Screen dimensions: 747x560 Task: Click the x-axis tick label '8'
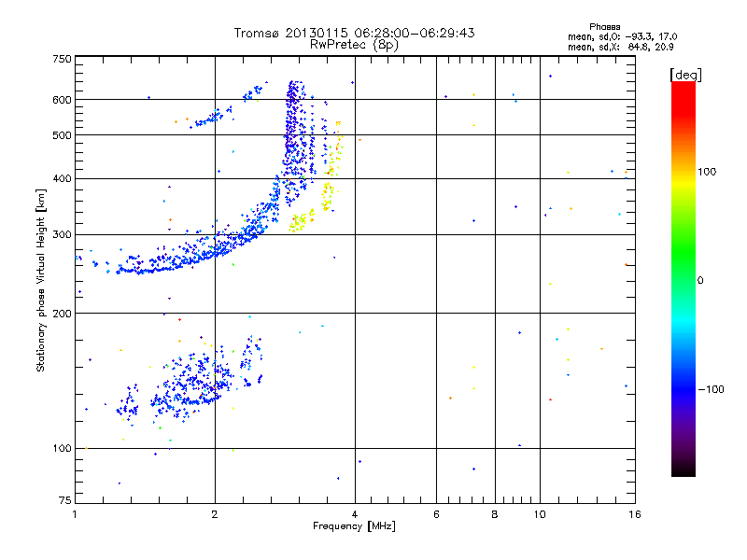495,514
